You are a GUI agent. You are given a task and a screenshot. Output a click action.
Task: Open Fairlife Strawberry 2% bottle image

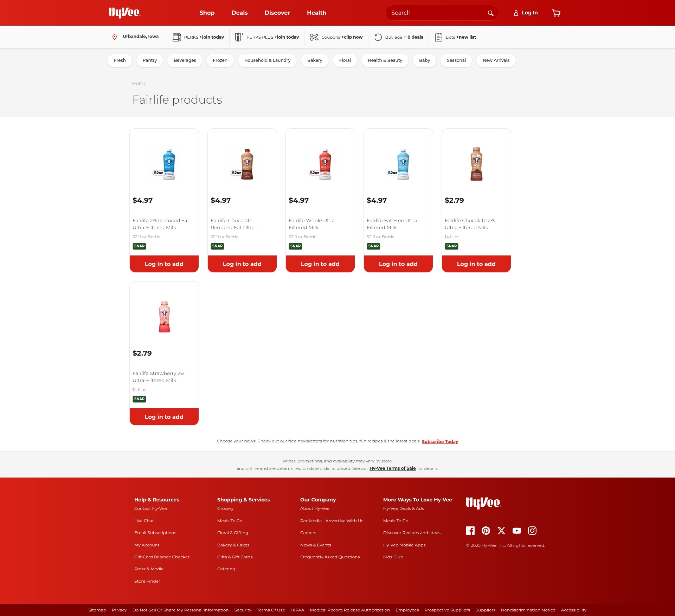coord(164,317)
